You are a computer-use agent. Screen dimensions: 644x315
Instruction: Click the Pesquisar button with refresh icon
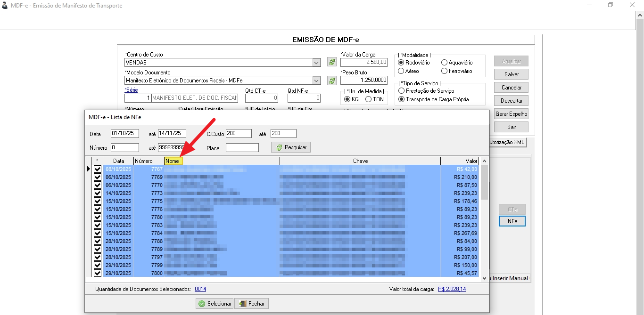coord(291,147)
